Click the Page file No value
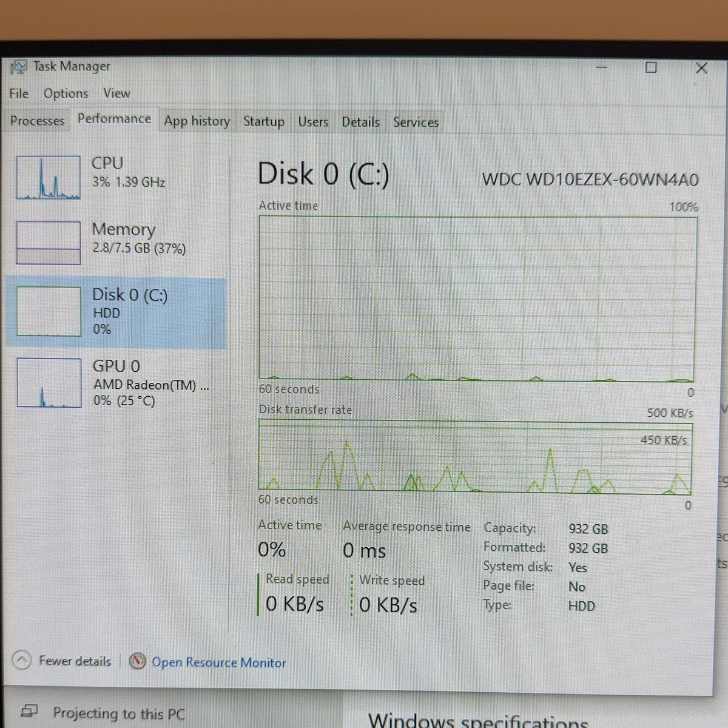The height and width of the screenshot is (728, 728). (577, 587)
